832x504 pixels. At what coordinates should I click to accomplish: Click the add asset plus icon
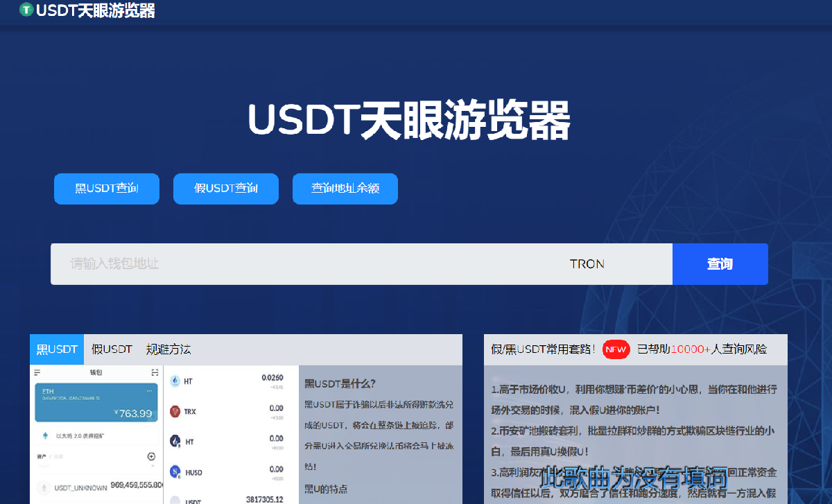tap(151, 456)
